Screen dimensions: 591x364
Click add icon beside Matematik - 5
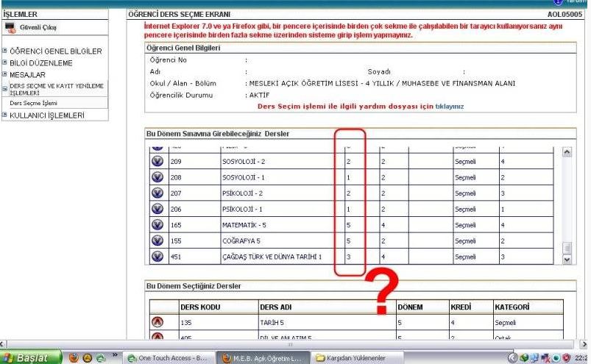click(158, 225)
